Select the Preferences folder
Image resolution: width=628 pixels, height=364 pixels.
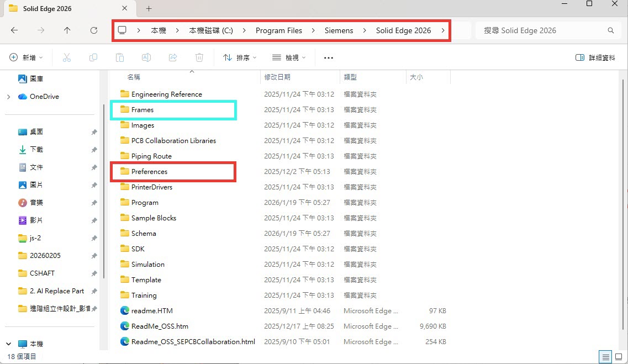149,172
